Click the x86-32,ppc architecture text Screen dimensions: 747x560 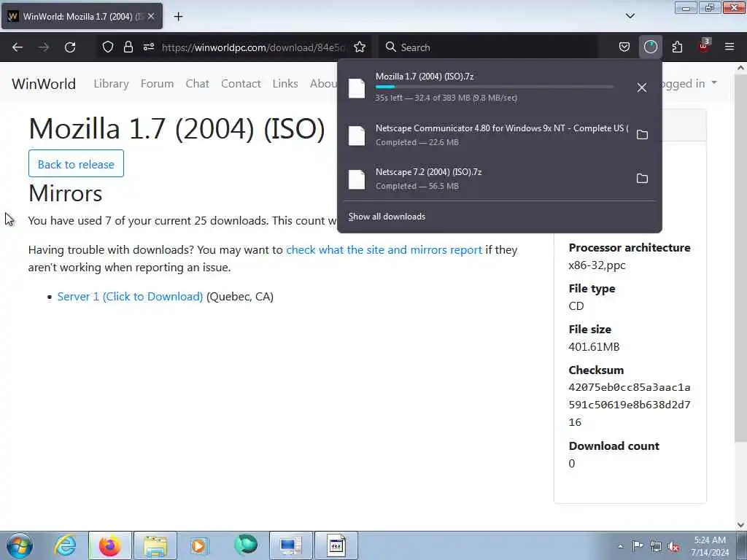597,265
